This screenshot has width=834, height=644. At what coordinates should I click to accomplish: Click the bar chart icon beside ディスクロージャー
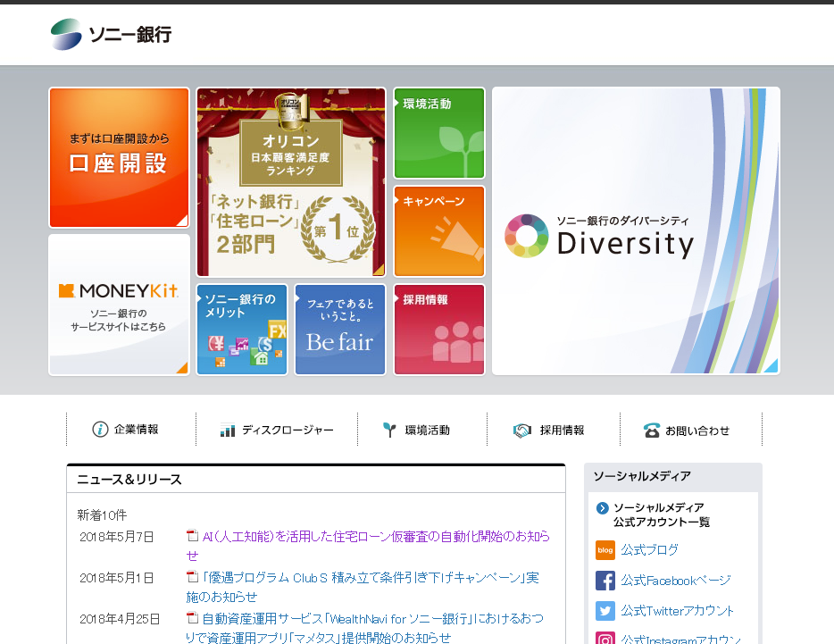(x=228, y=430)
